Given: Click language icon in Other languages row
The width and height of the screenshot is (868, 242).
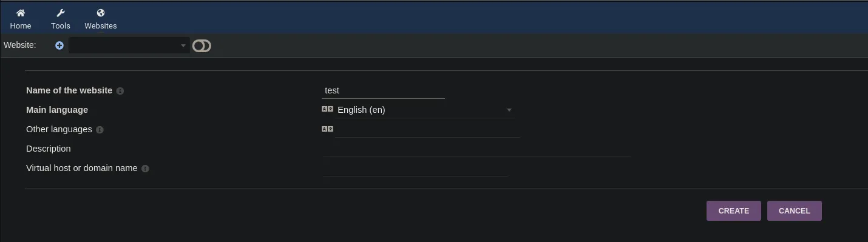Looking at the screenshot, I should point(327,129).
